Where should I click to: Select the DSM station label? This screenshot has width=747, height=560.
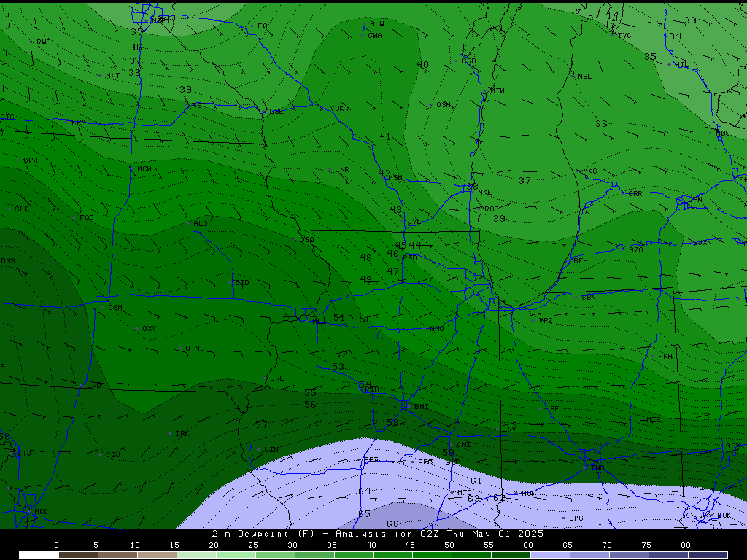[115, 308]
